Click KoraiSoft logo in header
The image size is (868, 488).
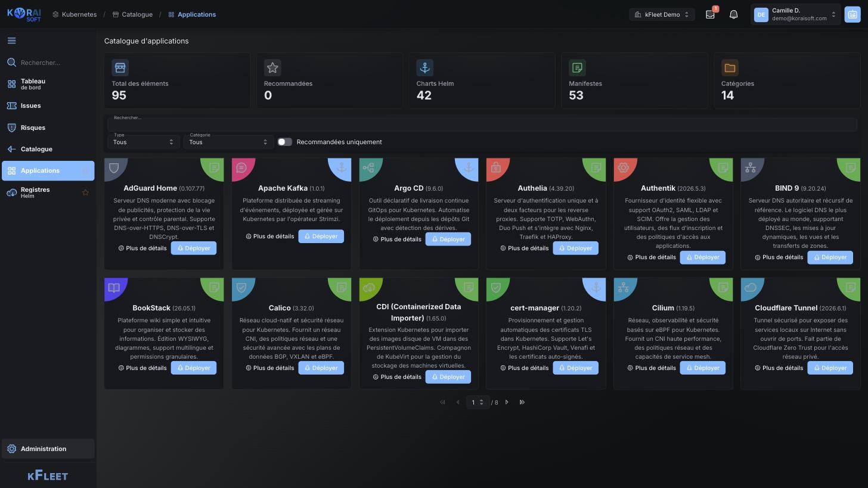point(24,14)
